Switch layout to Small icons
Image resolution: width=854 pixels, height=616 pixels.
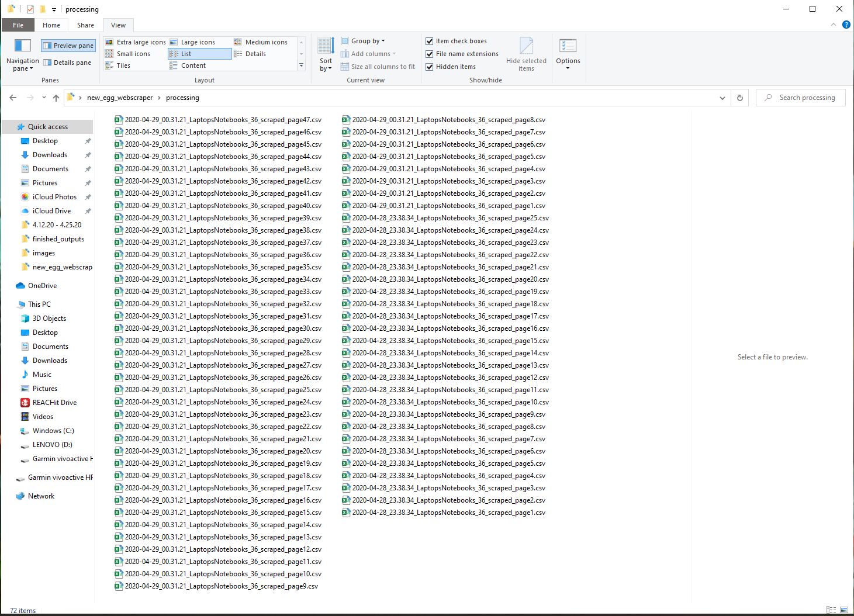click(x=128, y=54)
